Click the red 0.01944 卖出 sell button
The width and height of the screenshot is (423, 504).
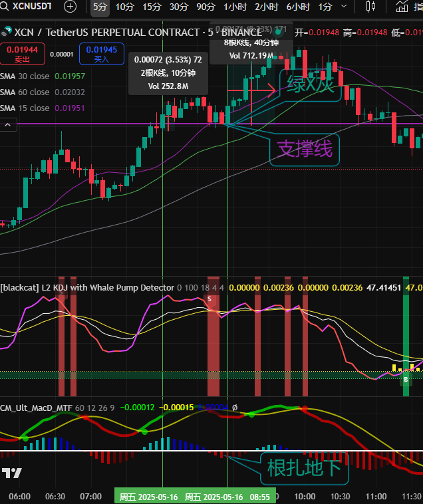click(x=22, y=54)
